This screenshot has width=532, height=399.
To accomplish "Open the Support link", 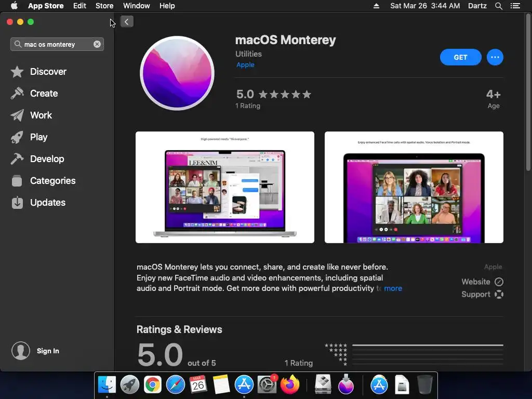I will (x=482, y=294).
